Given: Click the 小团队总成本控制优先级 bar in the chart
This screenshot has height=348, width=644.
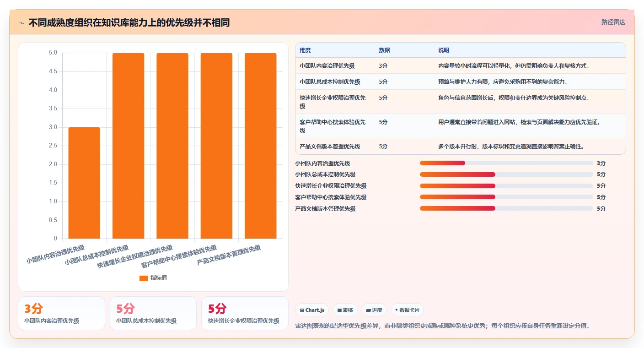Looking at the screenshot, I should point(129,146).
